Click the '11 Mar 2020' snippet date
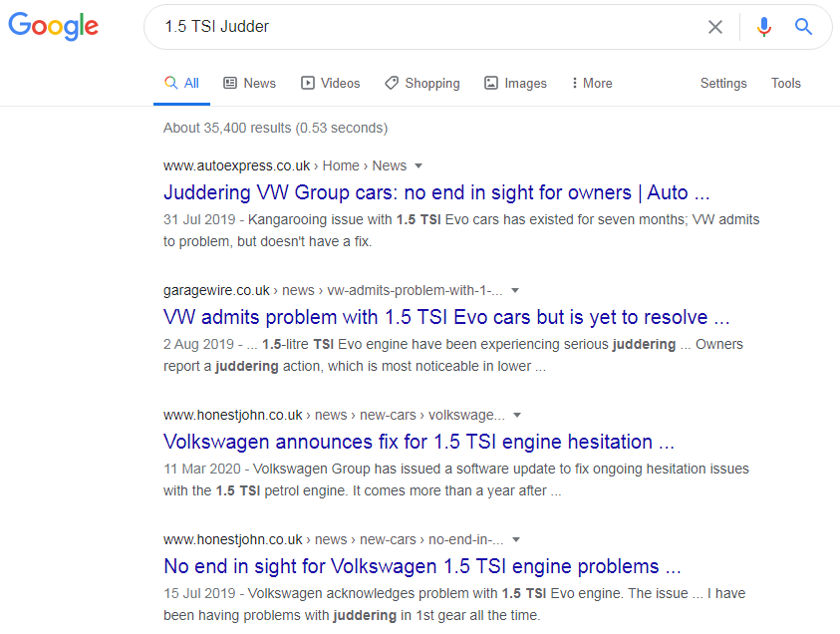Image resolution: width=840 pixels, height=634 pixels. (x=202, y=469)
